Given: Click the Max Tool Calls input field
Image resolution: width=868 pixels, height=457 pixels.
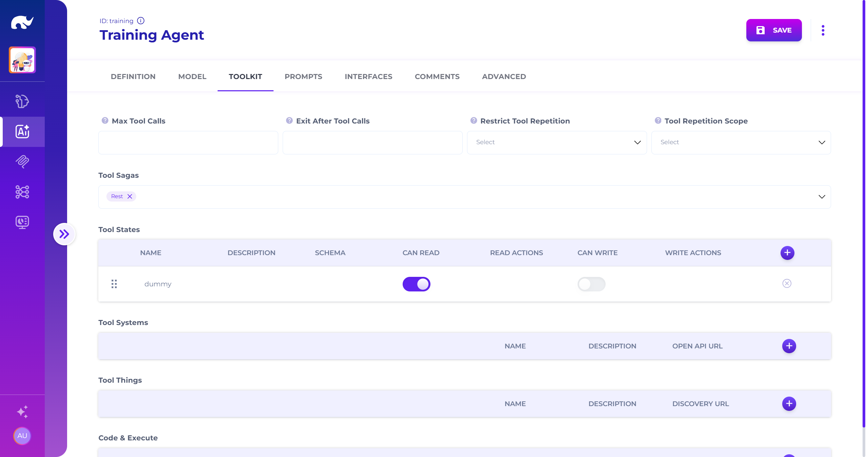Looking at the screenshot, I should [x=188, y=142].
